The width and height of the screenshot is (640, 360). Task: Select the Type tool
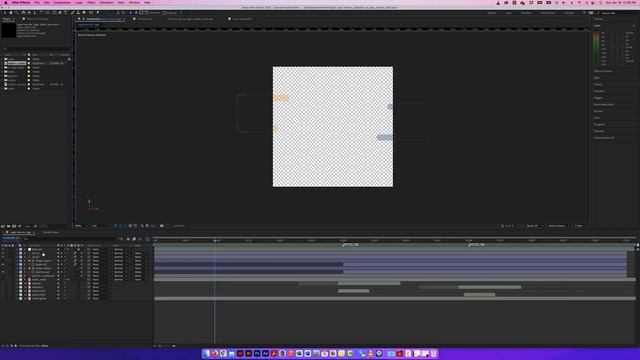(x=66, y=13)
